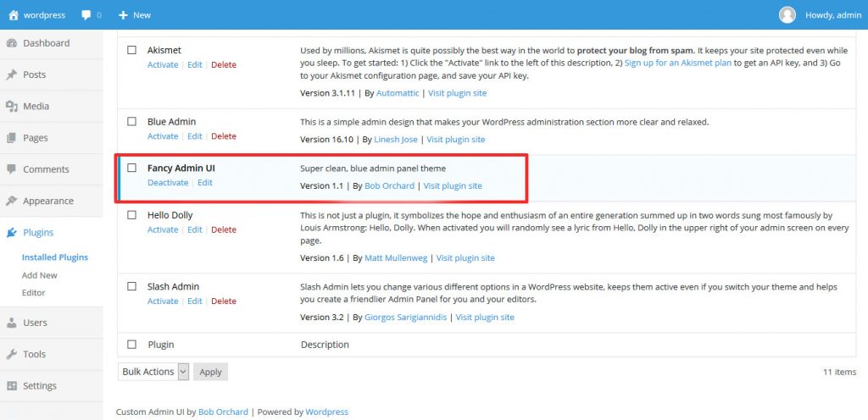Toggle the select-all checkbox beside Plugin footer

click(131, 345)
